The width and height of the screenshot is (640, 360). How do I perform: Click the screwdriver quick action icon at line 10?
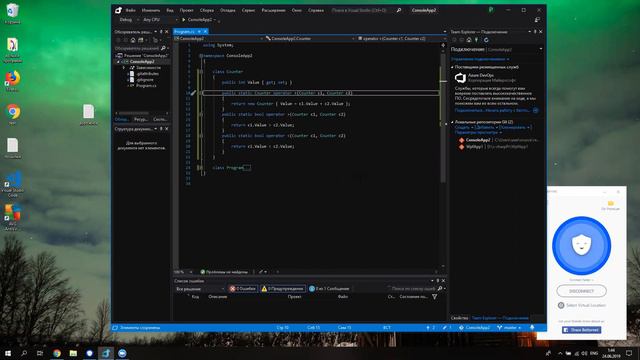(x=193, y=93)
